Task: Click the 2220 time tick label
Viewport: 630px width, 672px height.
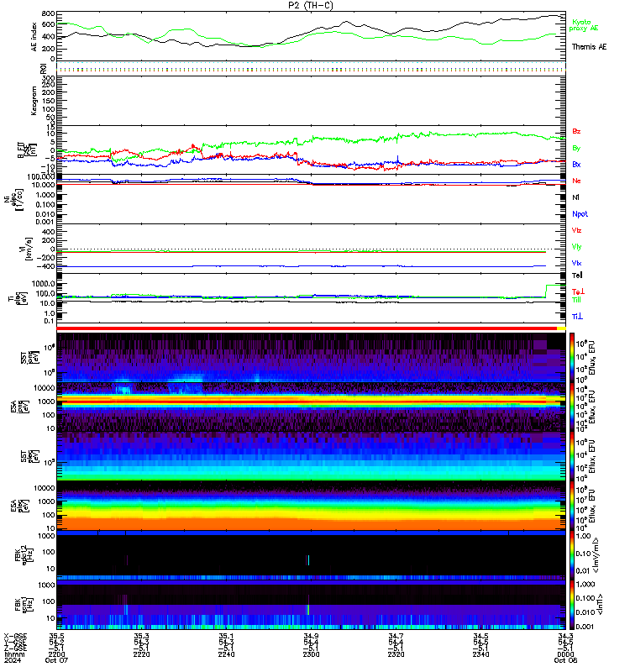Action: pyautogui.click(x=141, y=654)
